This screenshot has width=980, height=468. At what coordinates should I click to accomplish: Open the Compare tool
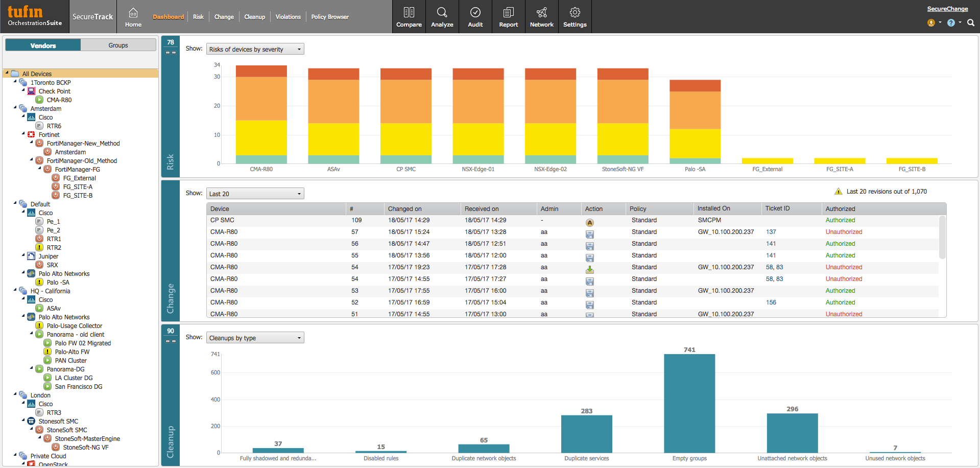(409, 16)
